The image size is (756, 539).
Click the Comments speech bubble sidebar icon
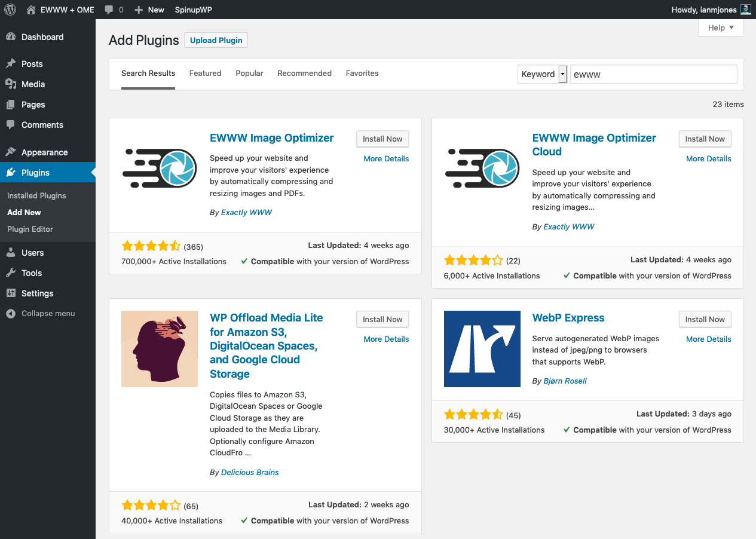(11, 125)
